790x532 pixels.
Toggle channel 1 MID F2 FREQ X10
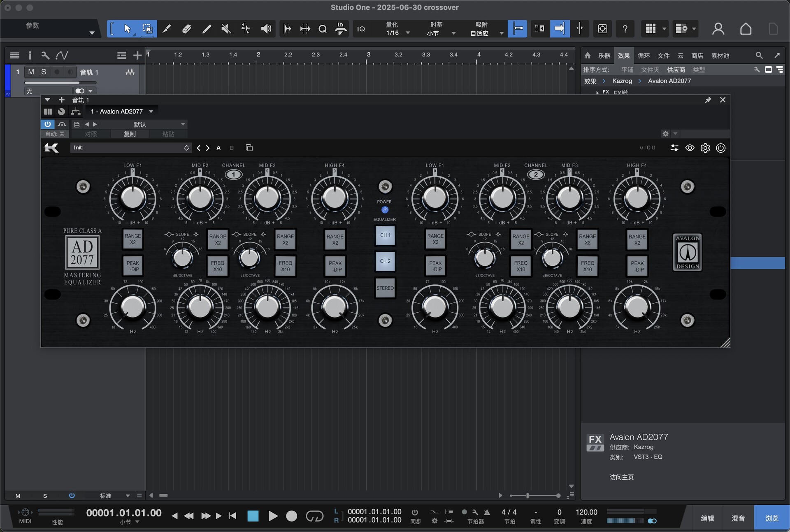click(218, 266)
